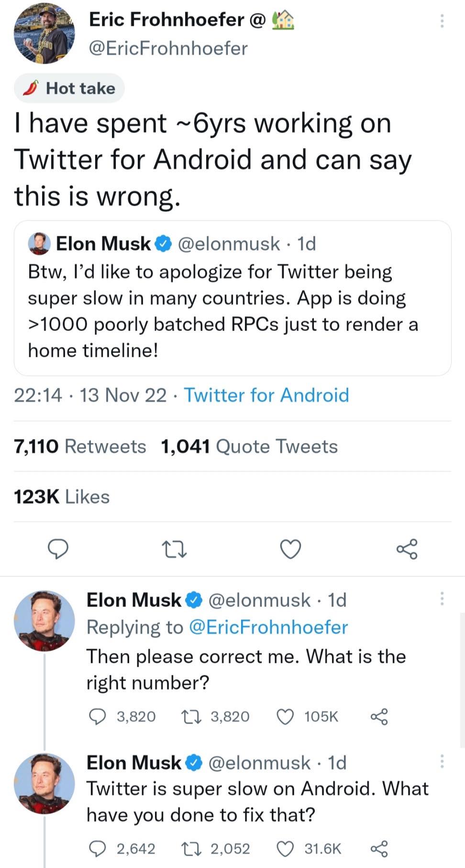
Task: Retweet the "Twitter is super slow on Android" reply
Action: pyautogui.click(x=191, y=848)
